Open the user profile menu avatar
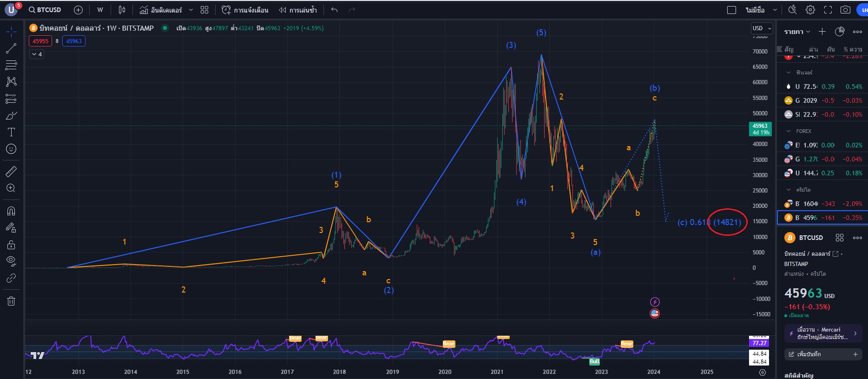 [11, 10]
